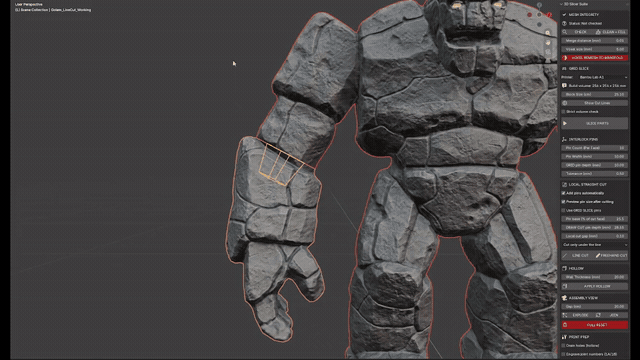The image size is (640, 360).
Task: Click APPLY HOLLOW button
Action: point(595,286)
